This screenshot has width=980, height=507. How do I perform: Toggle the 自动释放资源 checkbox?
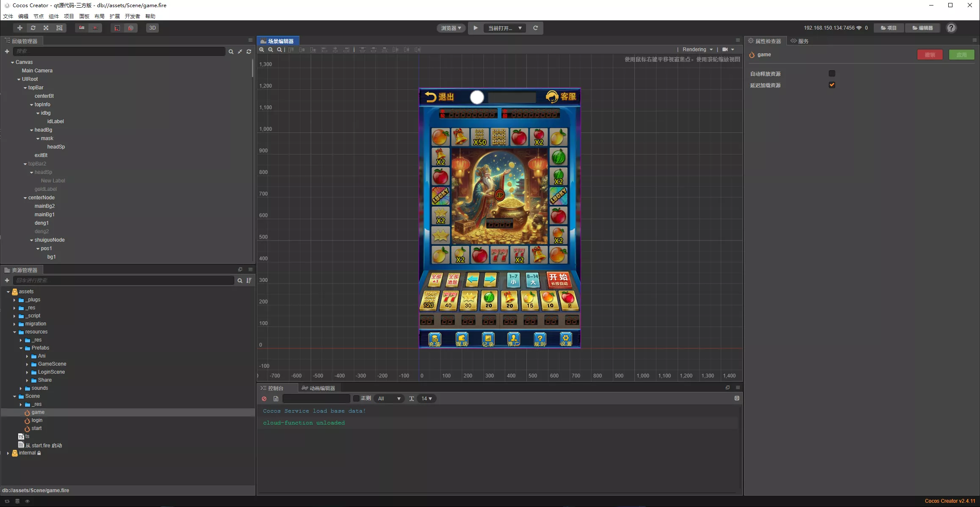[832, 74]
